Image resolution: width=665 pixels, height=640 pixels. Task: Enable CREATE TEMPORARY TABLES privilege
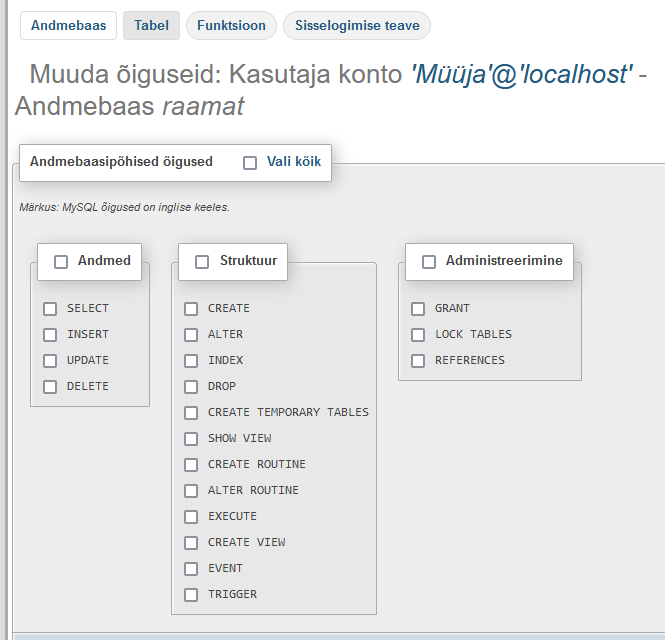pos(191,413)
